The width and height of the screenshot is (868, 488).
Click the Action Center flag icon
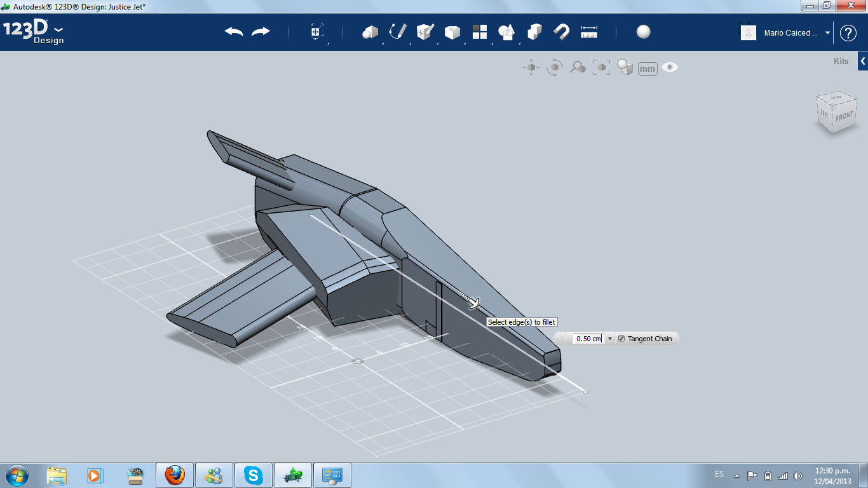(752, 475)
